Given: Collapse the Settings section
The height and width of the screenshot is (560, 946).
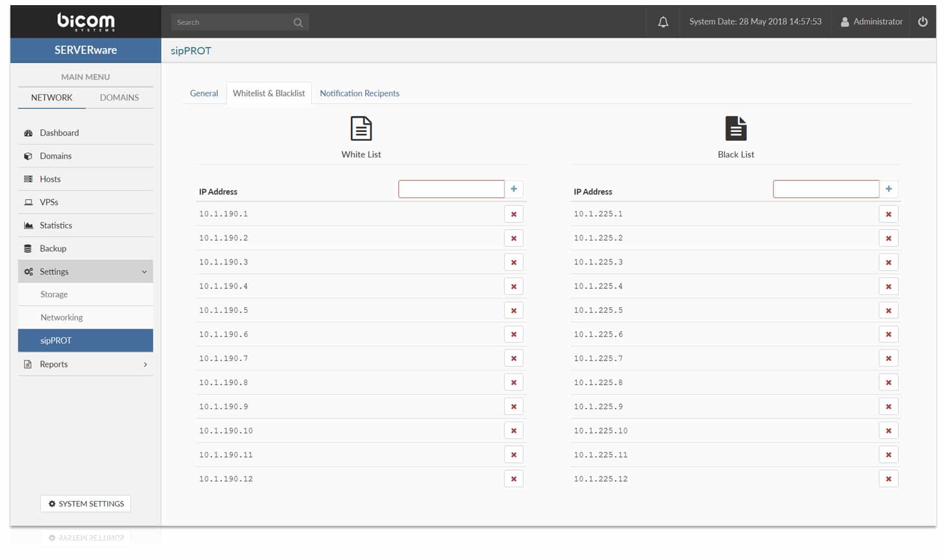Looking at the screenshot, I should (144, 271).
